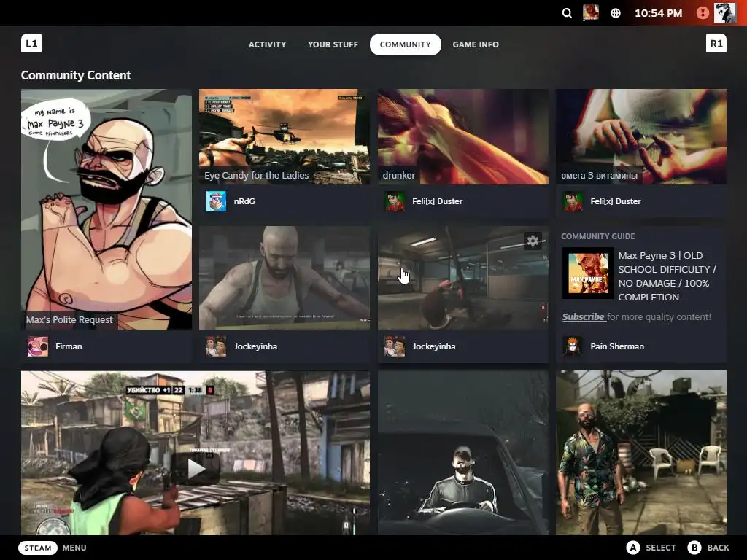Switch to the Activity tab
This screenshot has width=747, height=560.
(267, 44)
